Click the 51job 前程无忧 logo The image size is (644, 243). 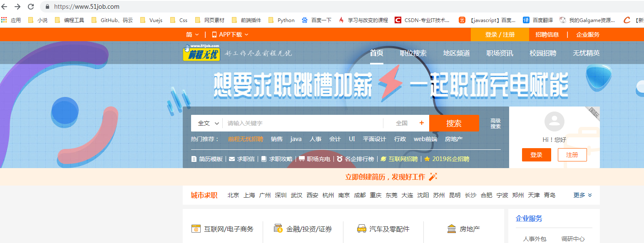click(x=201, y=53)
